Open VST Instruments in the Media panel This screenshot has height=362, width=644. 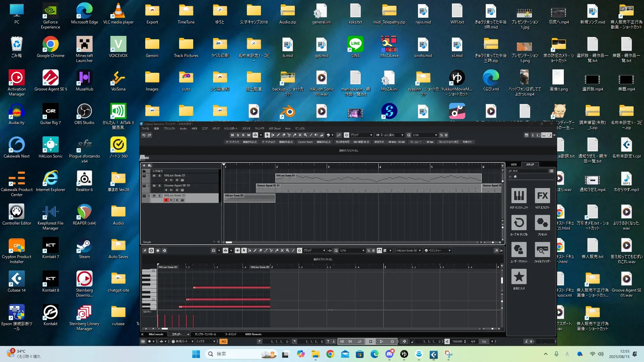tap(519, 196)
